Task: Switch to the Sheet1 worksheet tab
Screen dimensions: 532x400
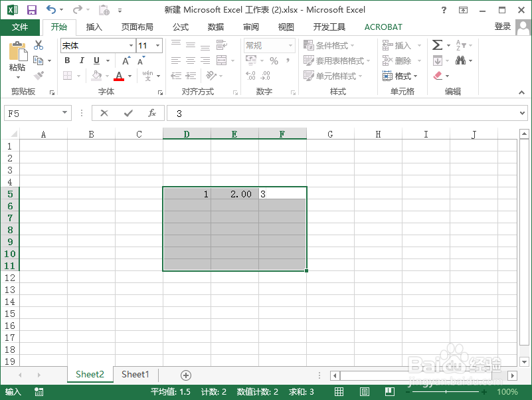Action: tap(135, 374)
